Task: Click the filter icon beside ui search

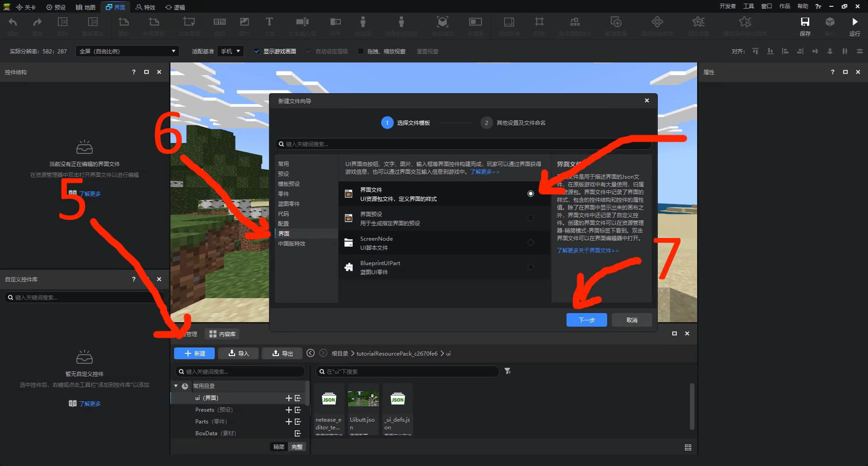Action: click(x=508, y=371)
